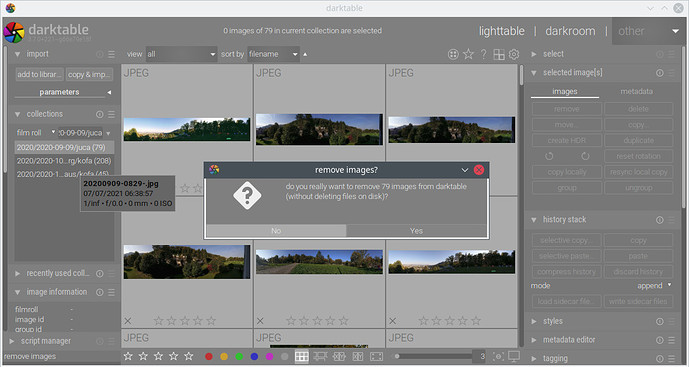Apply three-star rating in bottom toolbar
Screen dimensions: 689x367
158,356
